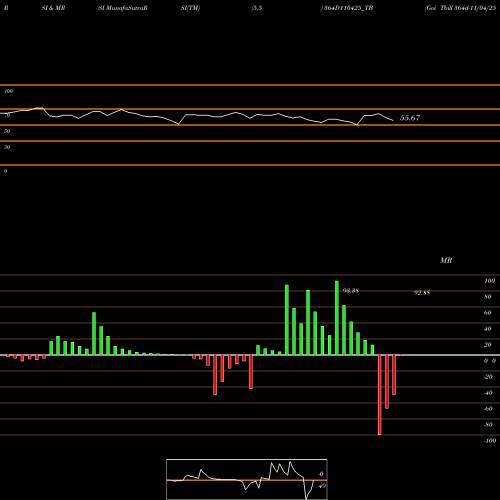
Task: Click the 'SI & MR' header label
Action: pos(53,8)
